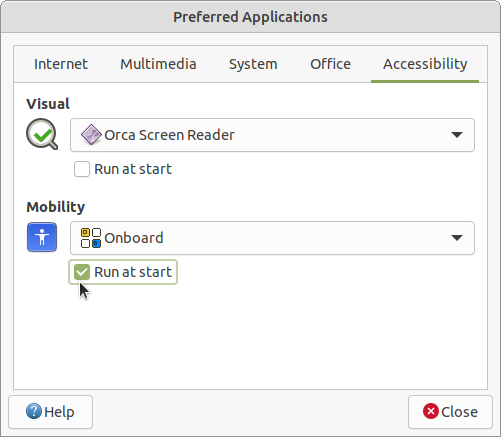Click the Mobility accessibility person icon

[42, 237]
